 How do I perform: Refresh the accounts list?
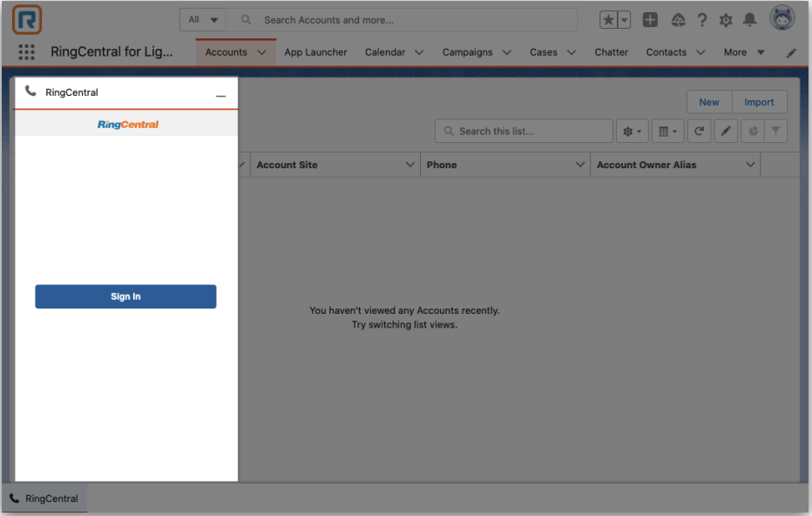point(699,131)
